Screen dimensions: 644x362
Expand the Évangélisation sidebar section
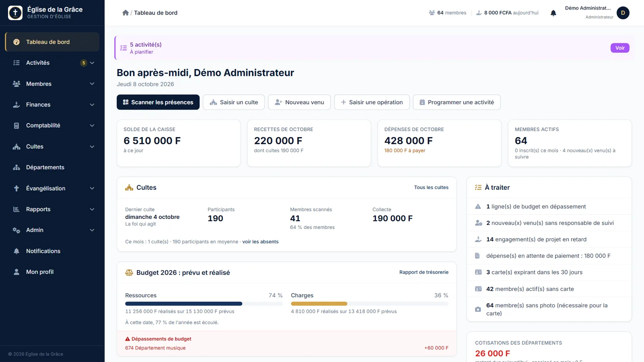click(x=52, y=188)
